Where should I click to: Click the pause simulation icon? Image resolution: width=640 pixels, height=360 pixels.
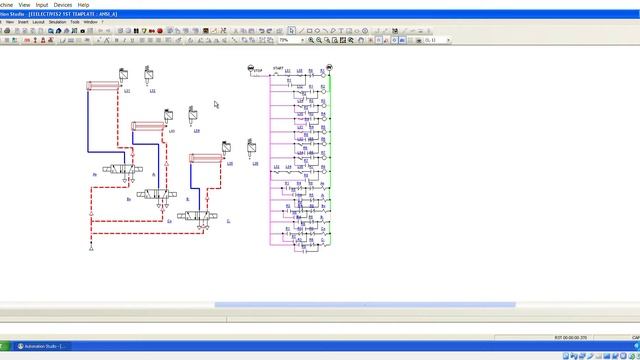point(136,31)
